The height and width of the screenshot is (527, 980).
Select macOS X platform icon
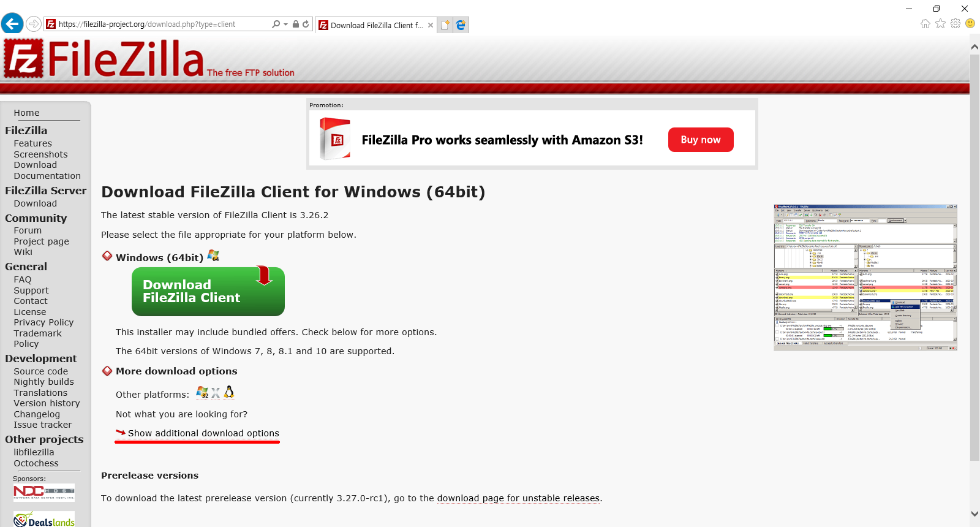(216, 393)
